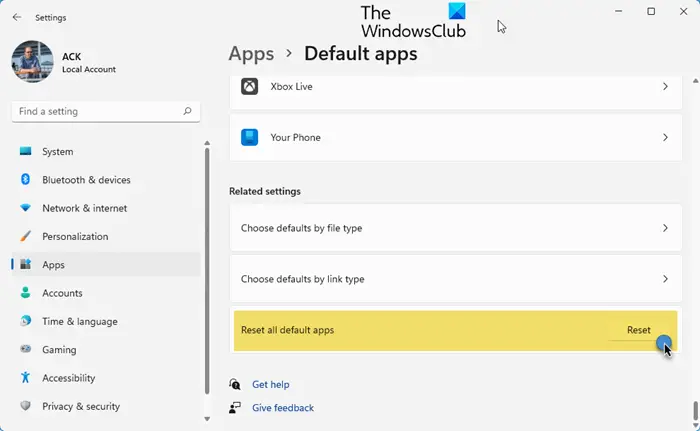Open the Get help link

tap(271, 384)
